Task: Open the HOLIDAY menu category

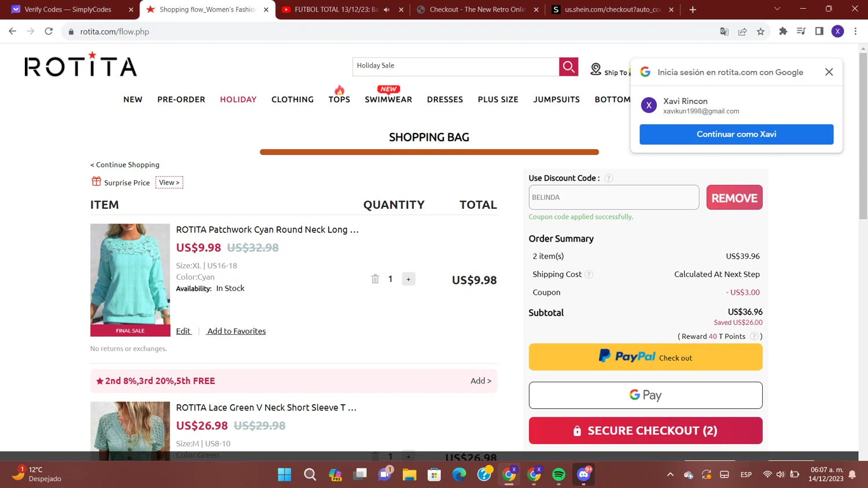Action: point(238,99)
